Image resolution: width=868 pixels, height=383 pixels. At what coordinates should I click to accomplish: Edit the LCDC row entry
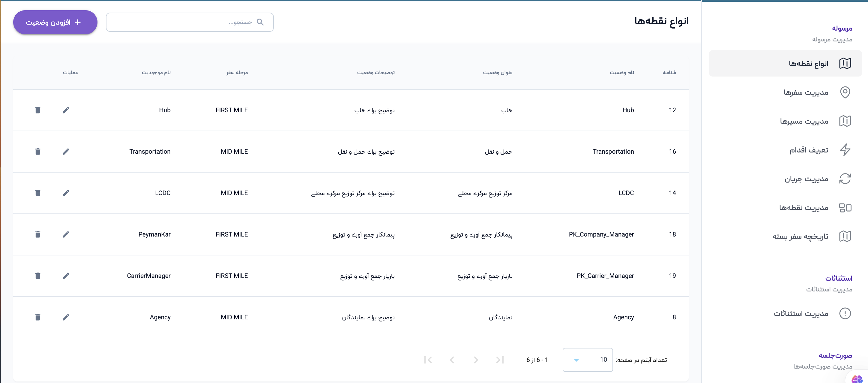click(x=66, y=193)
